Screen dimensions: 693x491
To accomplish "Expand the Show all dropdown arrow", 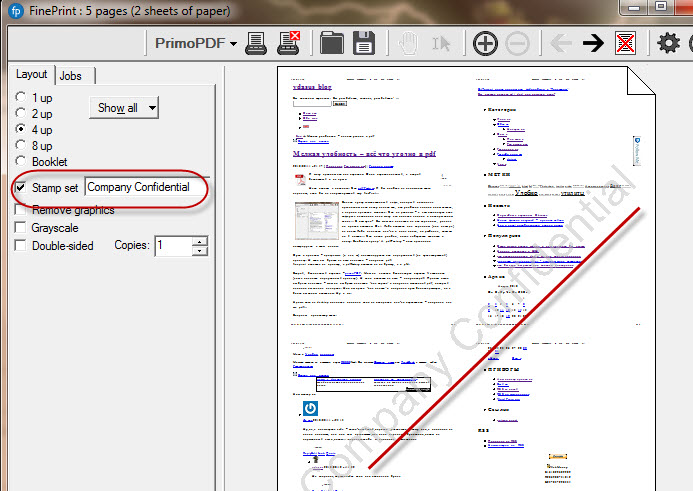I will [x=151, y=107].
